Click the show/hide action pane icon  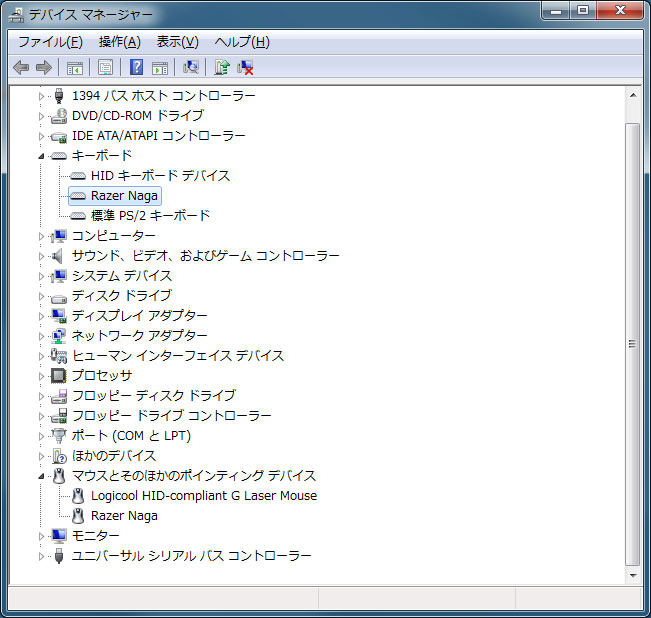[160, 67]
